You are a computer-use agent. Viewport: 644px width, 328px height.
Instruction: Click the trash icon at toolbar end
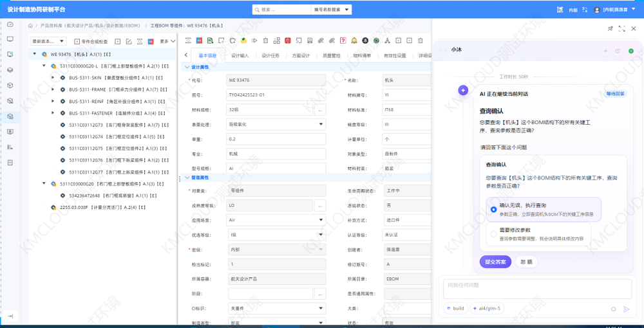420,41
